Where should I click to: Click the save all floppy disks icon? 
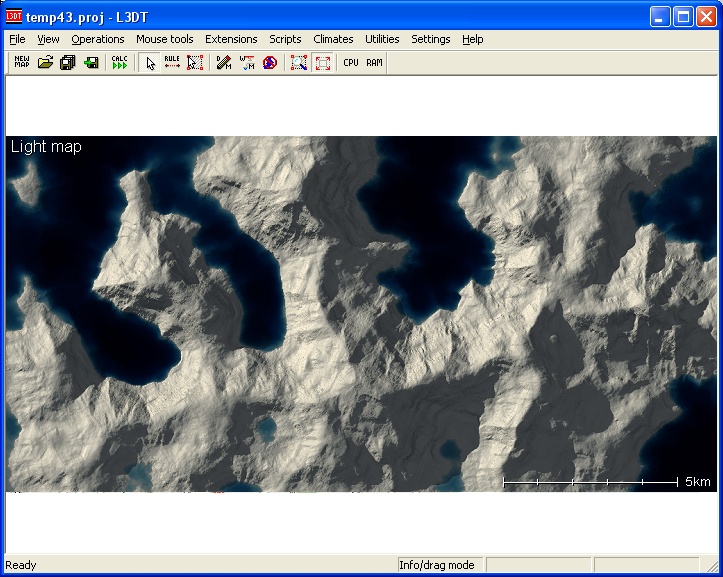click(68, 63)
